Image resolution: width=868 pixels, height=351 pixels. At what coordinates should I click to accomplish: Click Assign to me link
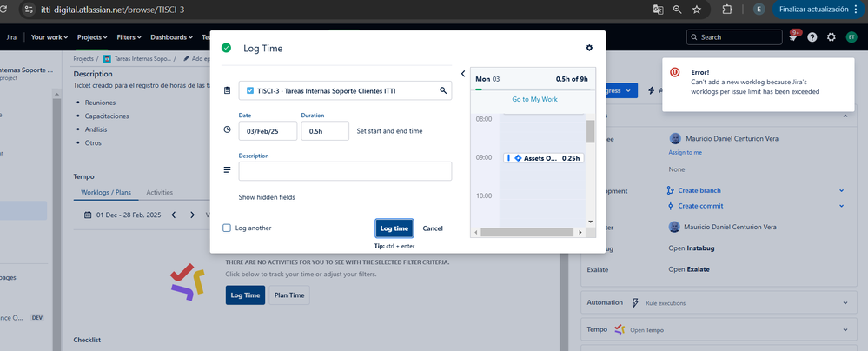[x=686, y=152]
